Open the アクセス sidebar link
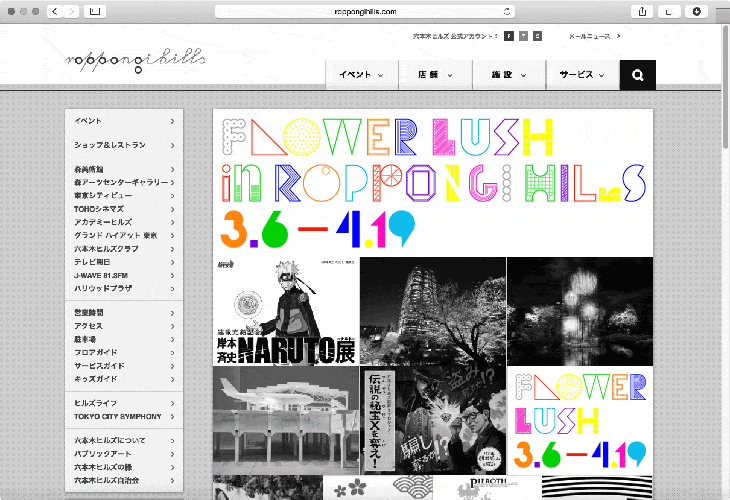Screen dimensions: 730x500 click(x=124, y=326)
